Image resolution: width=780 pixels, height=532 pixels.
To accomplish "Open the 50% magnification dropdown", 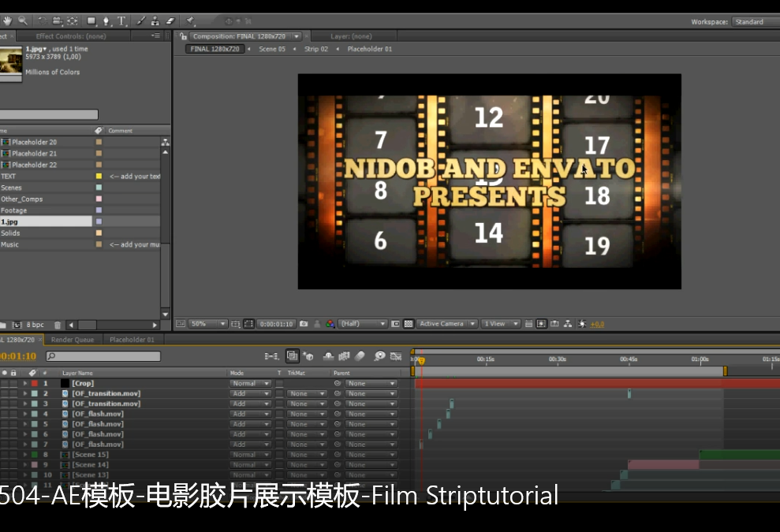I will [x=208, y=324].
